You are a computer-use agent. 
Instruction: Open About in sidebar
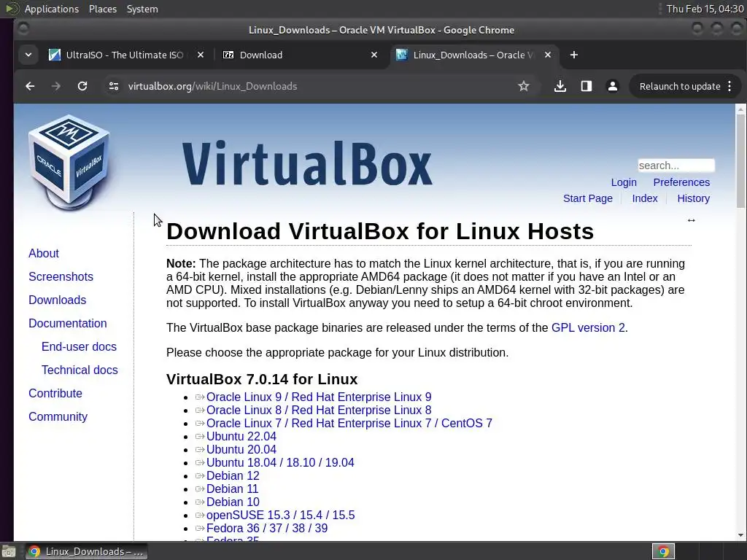43,253
